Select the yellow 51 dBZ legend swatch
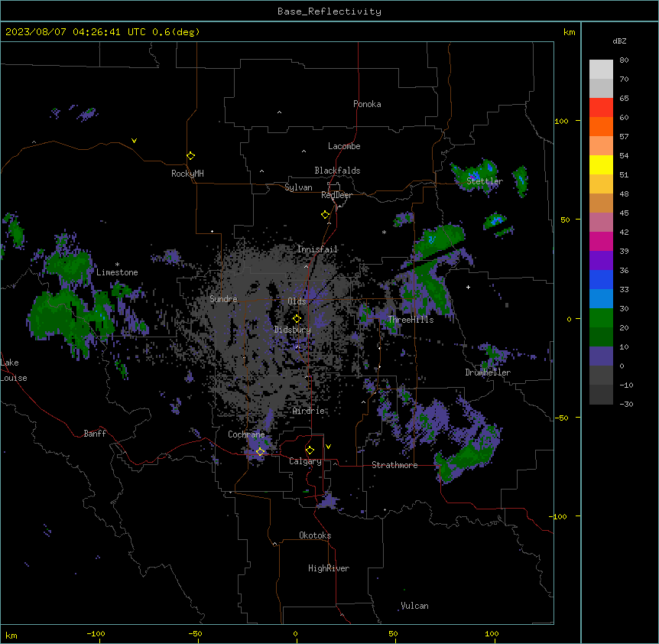This screenshot has width=659, height=644. (601, 164)
